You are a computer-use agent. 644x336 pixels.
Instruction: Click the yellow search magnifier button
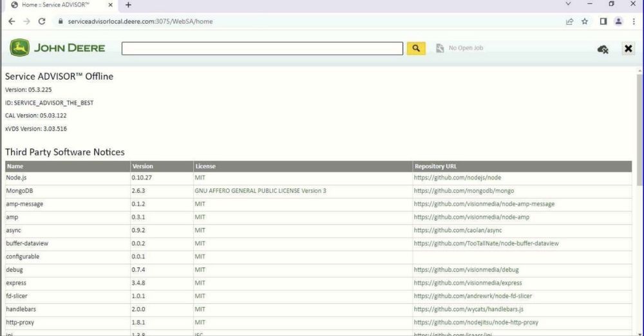[415, 48]
